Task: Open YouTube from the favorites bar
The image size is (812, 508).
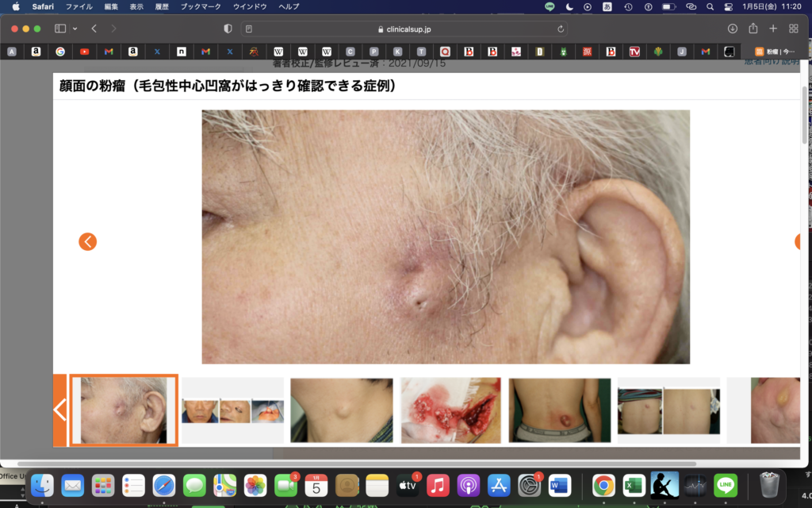Action: [x=85, y=50]
